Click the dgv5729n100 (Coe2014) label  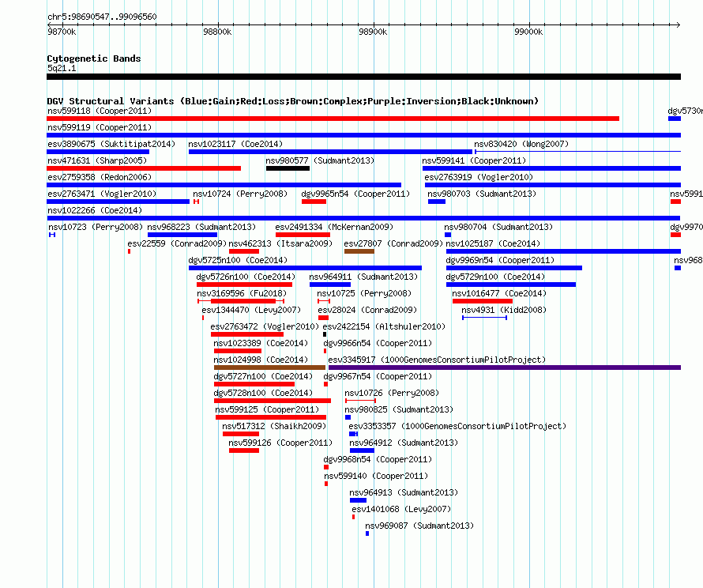tap(496, 277)
